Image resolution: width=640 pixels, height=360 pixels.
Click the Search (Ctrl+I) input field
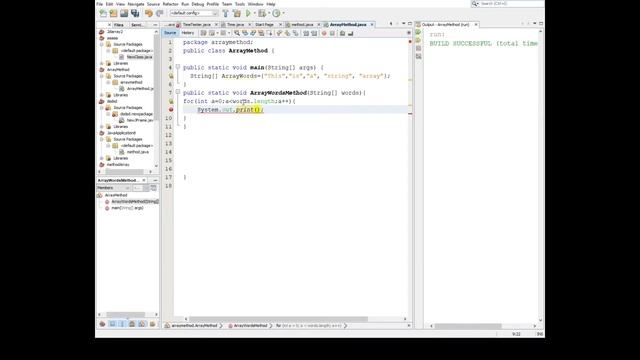[x=511, y=4]
